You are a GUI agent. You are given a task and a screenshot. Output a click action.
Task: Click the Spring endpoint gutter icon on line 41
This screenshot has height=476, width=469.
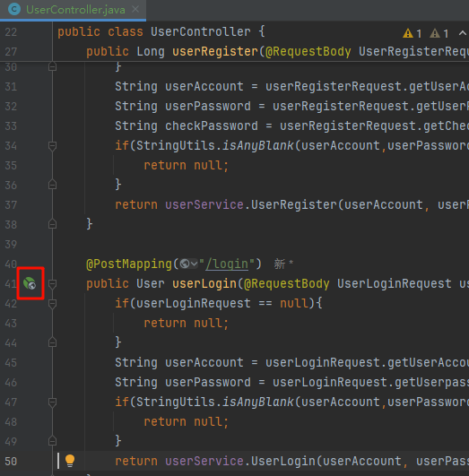point(30,283)
